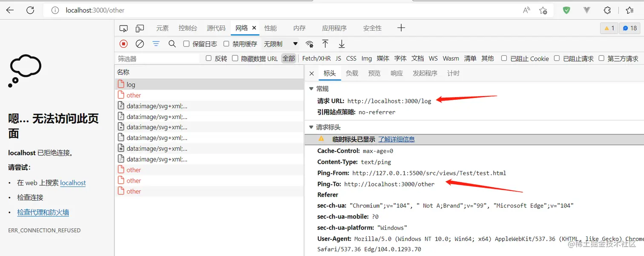
Task: Click the address bar URL field
Action: click(281, 10)
